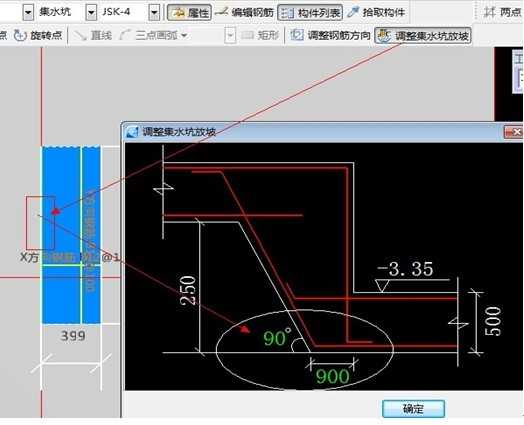Select the 矩形 rectangle tool

[260, 35]
